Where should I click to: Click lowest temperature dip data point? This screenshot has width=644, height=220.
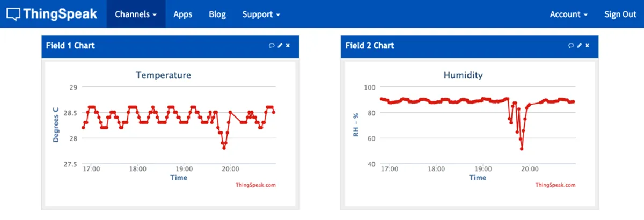click(224, 148)
